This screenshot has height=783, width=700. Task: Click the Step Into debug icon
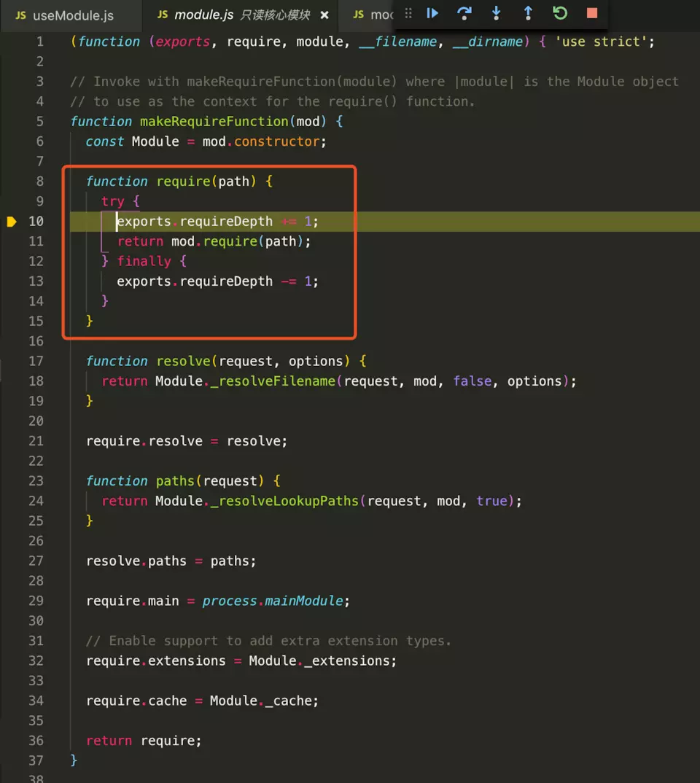497,13
